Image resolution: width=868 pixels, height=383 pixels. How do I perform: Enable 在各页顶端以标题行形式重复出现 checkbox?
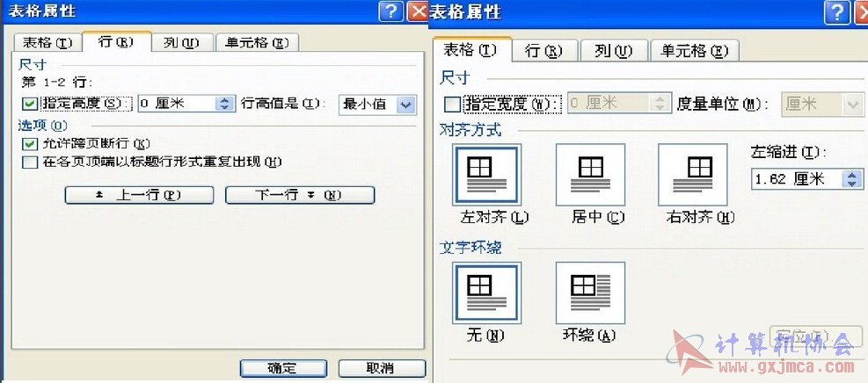29,163
